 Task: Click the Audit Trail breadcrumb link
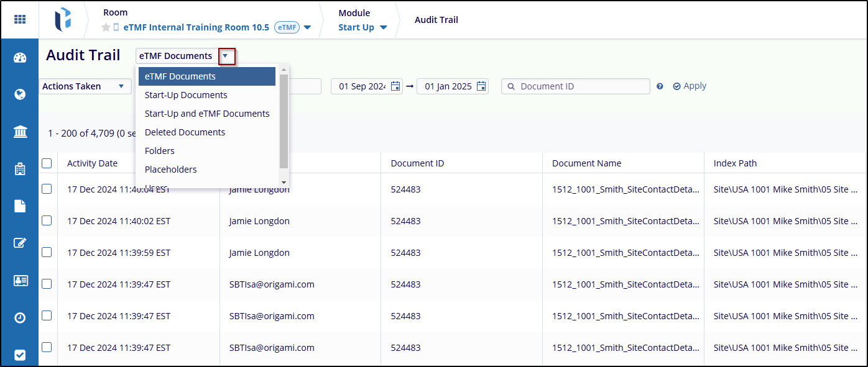[436, 20]
